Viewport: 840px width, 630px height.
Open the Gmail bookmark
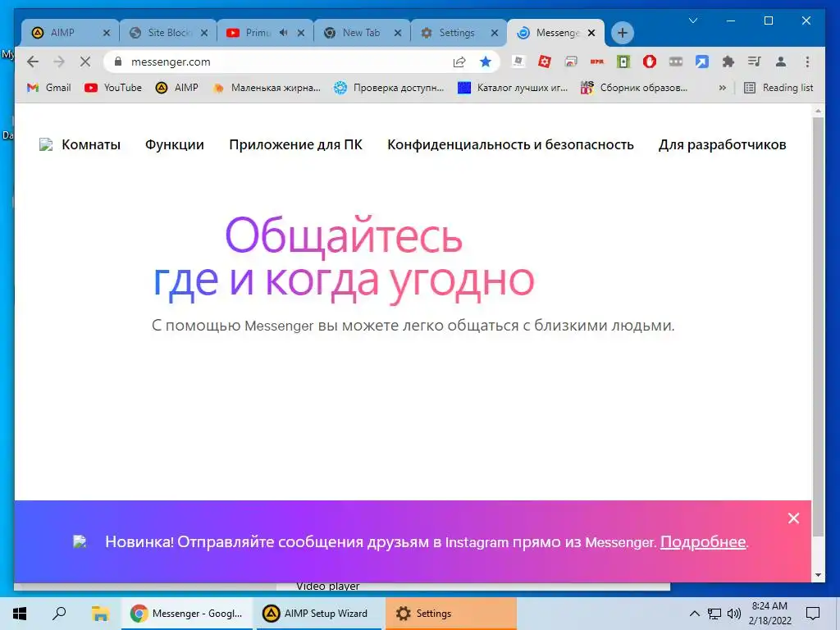coord(48,87)
